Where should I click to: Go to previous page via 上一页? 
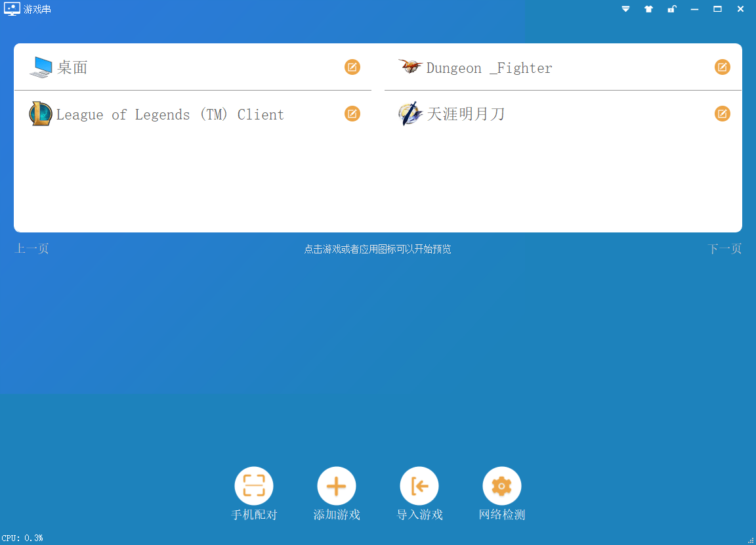(x=31, y=249)
